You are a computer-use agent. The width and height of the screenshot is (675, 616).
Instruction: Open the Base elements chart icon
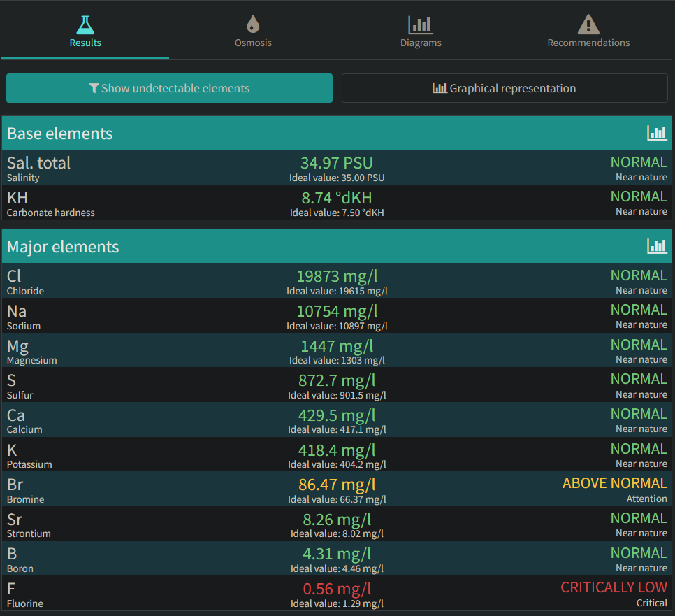point(658,133)
